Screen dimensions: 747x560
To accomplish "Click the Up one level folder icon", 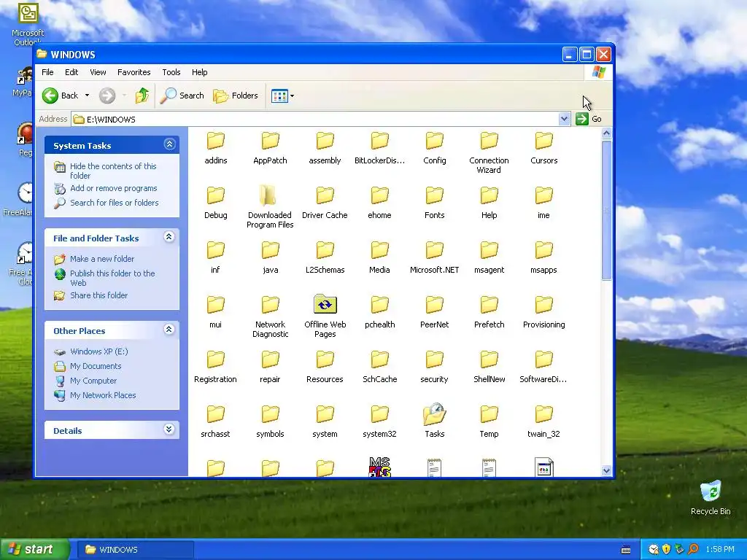I will [142, 96].
